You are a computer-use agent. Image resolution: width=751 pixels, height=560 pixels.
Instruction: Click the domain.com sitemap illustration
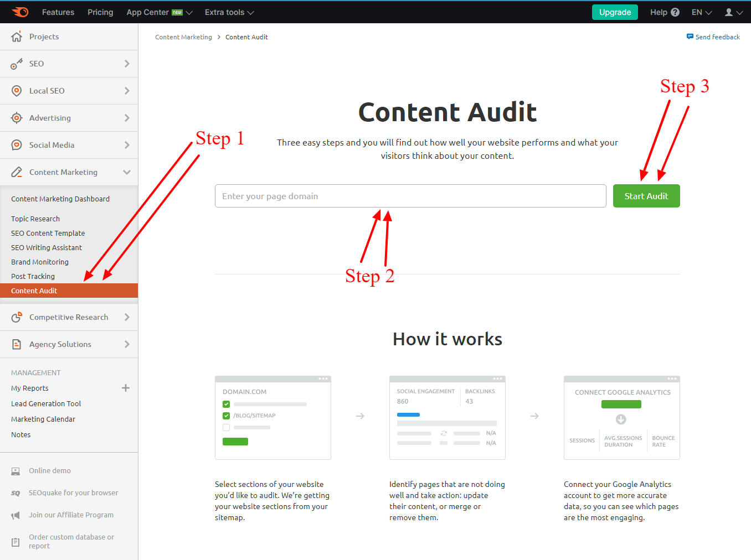click(x=273, y=418)
